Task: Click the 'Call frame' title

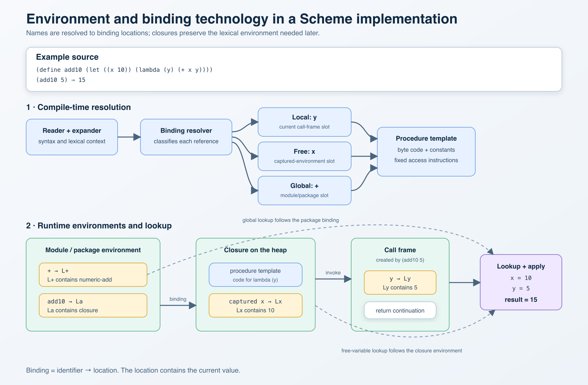Action: 400,250
